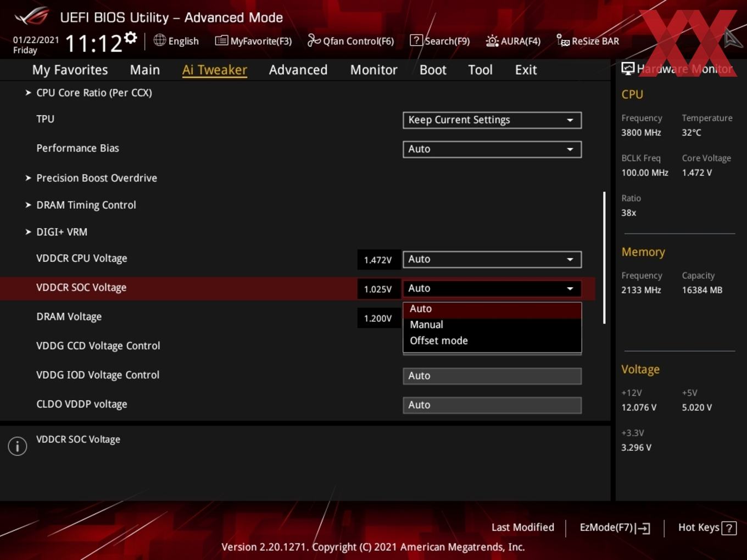747x560 pixels.
Task: Open VDDCR CPU Voltage dropdown
Action: (x=492, y=259)
